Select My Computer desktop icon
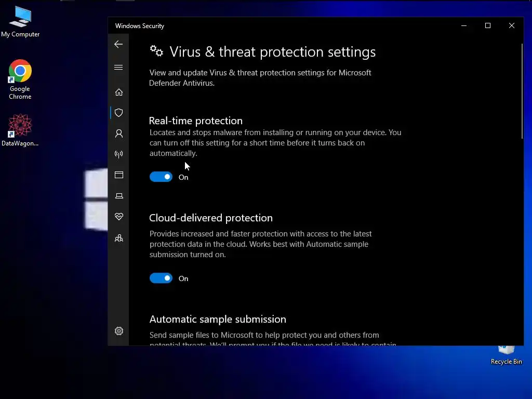 coord(20,22)
